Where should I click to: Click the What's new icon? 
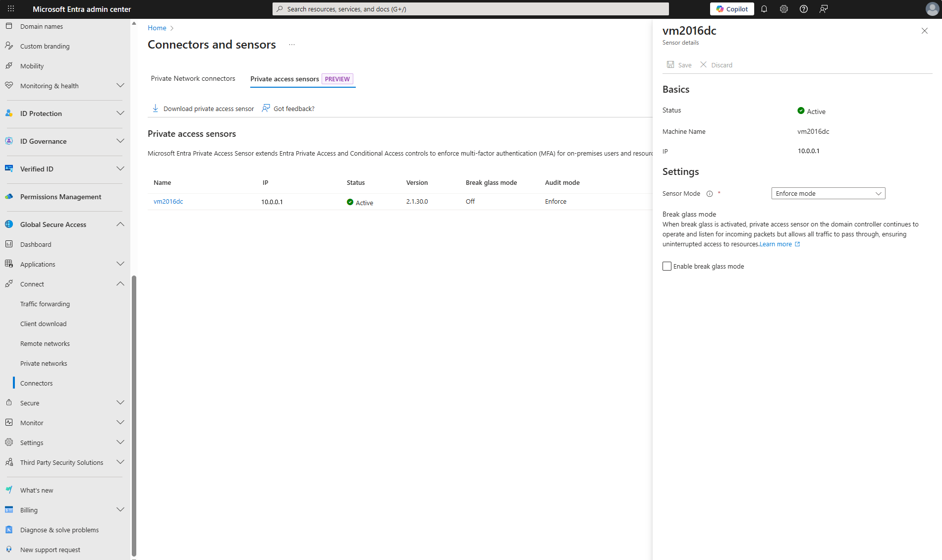tap(9, 490)
